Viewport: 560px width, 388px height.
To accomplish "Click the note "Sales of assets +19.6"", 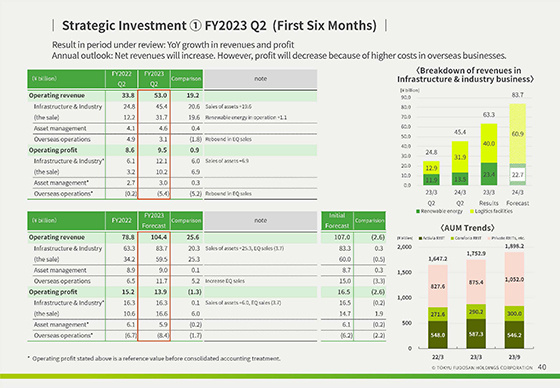I will pyautogui.click(x=228, y=106).
